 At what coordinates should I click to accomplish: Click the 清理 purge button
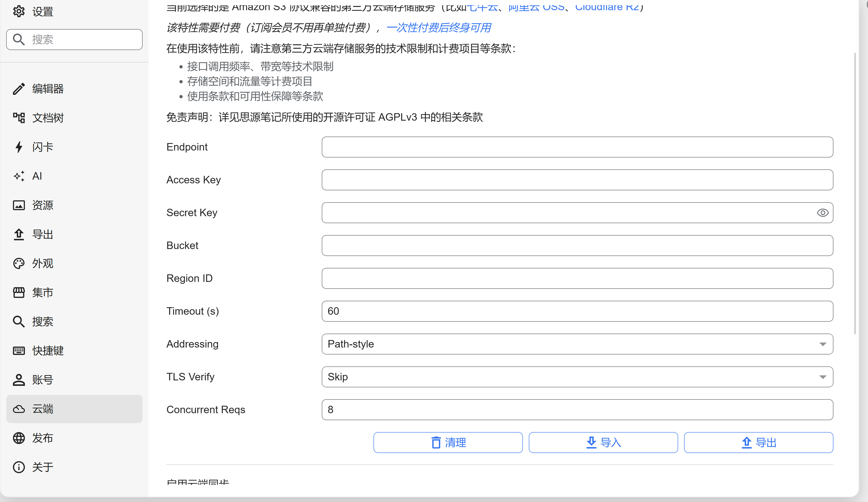pos(448,443)
